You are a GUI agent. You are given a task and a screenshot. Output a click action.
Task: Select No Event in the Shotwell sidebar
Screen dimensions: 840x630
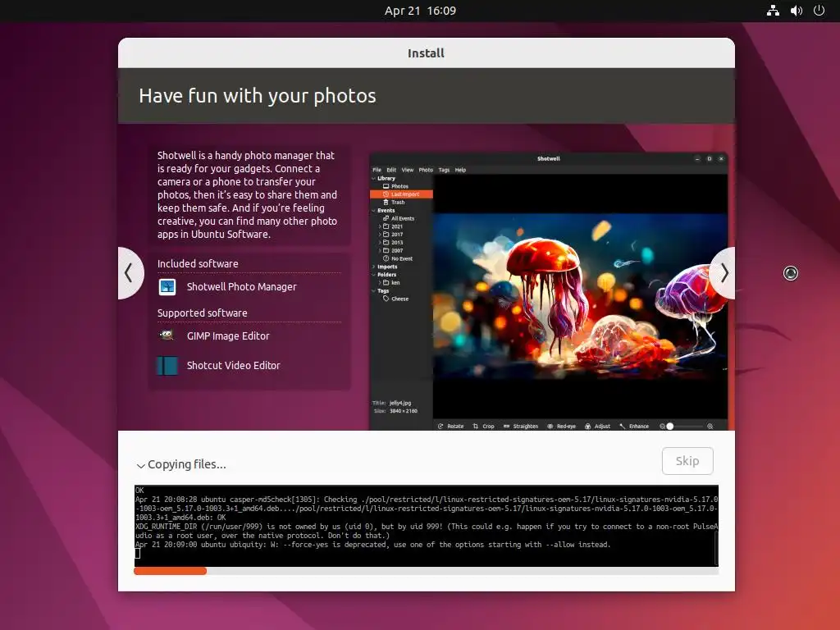(398, 258)
